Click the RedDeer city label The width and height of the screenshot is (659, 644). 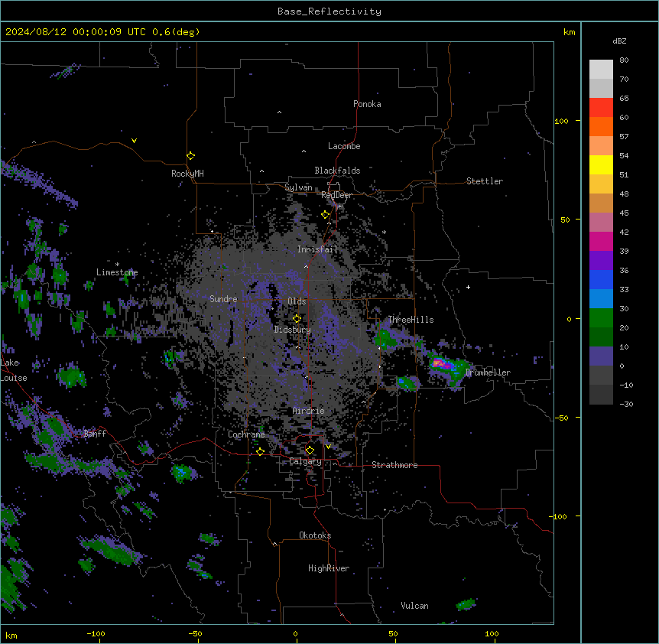point(337,195)
